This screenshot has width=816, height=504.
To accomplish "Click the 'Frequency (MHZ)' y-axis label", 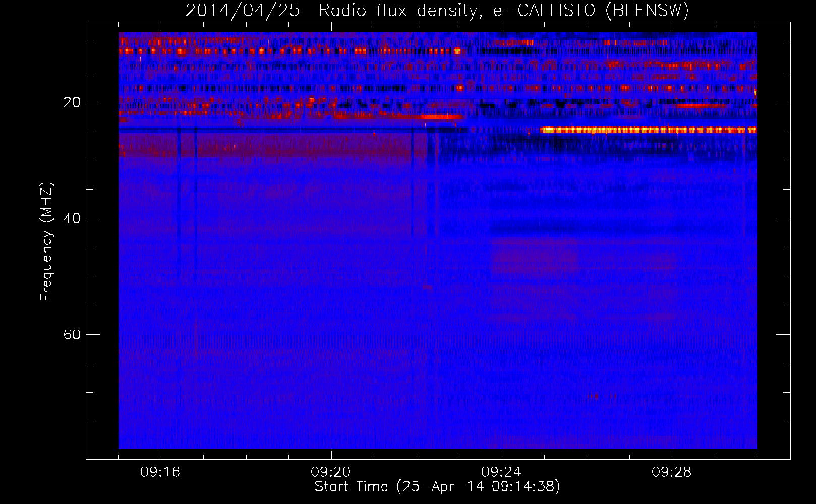I will point(46,242).
